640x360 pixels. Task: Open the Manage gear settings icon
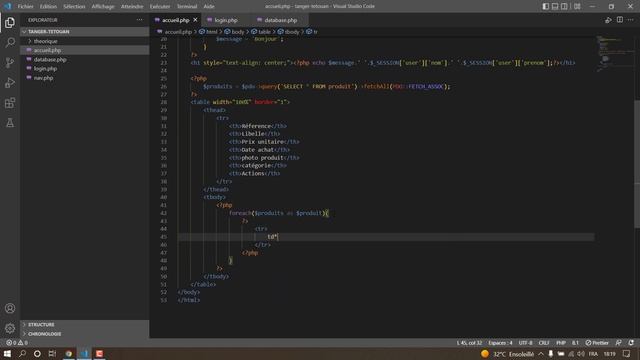pos(10,328)
